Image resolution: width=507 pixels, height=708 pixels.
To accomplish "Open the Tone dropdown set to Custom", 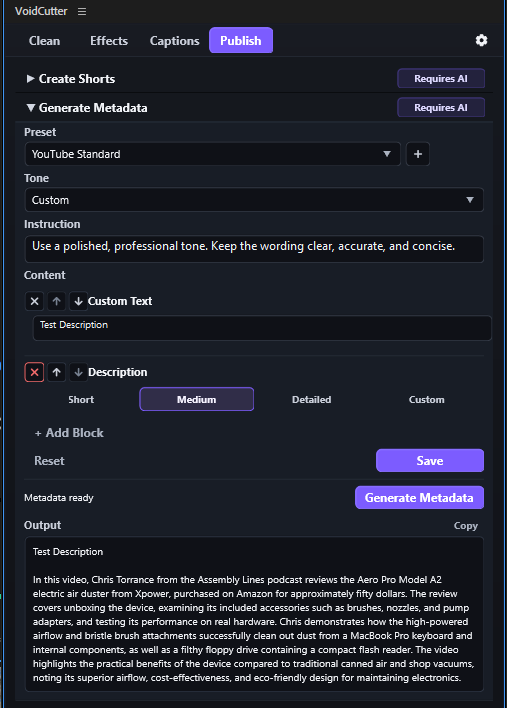I will click(254, 200).
